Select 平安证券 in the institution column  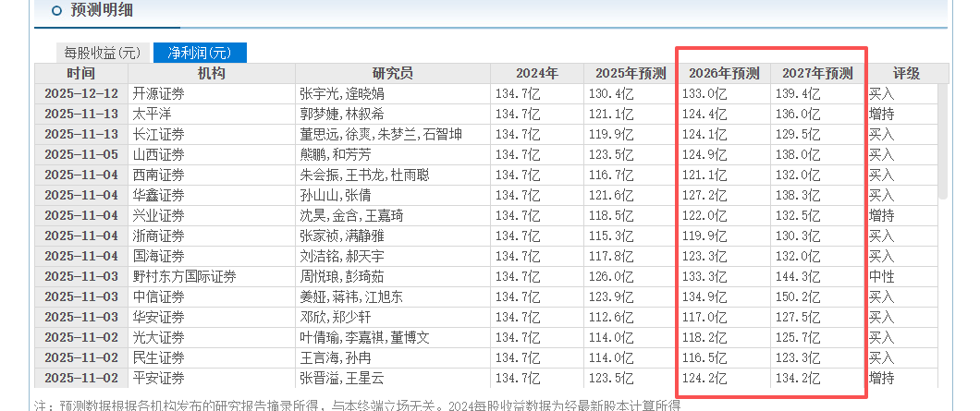pos(159,379)
